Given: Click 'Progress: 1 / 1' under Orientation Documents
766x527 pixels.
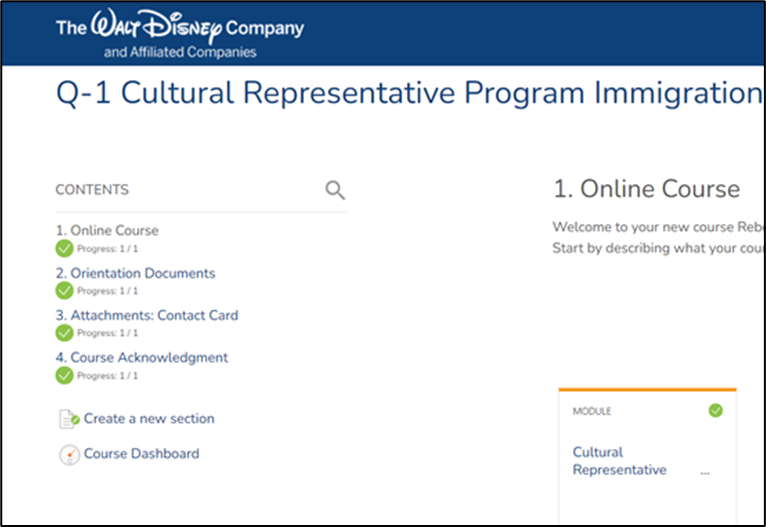Looking at the screenshot, I should coord(107,291).
